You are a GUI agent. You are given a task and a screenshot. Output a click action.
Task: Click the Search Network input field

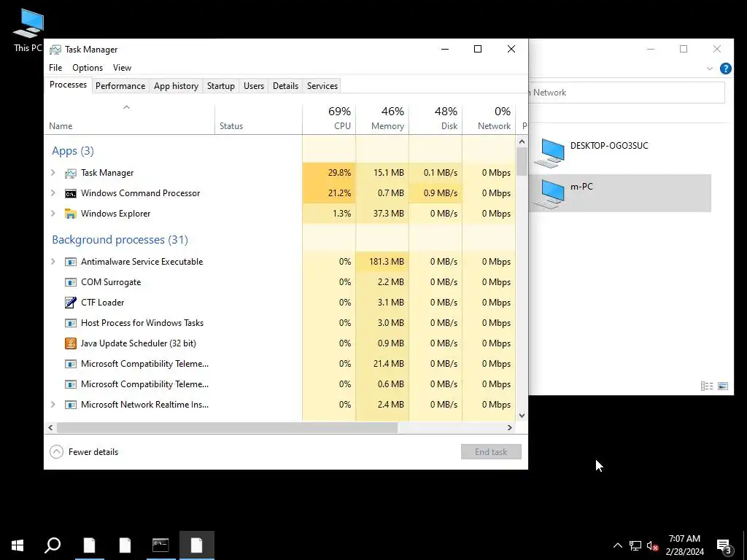(627, 93)
